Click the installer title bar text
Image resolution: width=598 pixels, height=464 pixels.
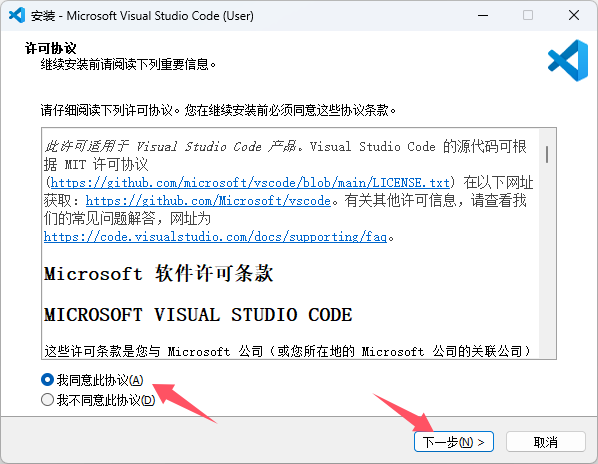142,16
